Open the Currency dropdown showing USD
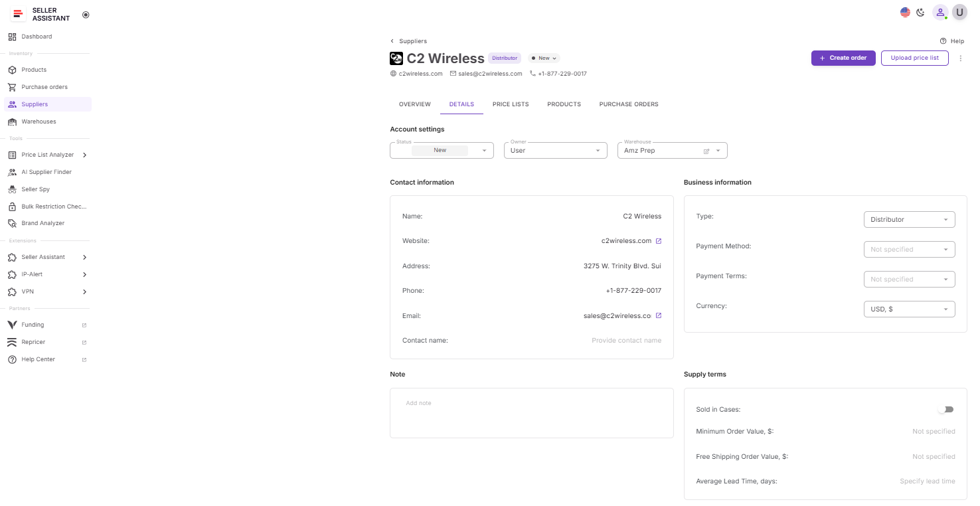980x506 pixels. pyautogui.click(x=909, y=309)
